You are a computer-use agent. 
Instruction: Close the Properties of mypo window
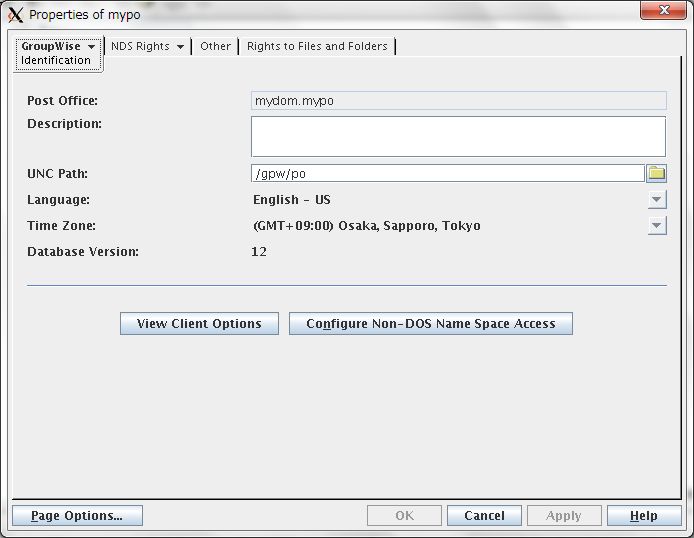[x=663, y=10]
